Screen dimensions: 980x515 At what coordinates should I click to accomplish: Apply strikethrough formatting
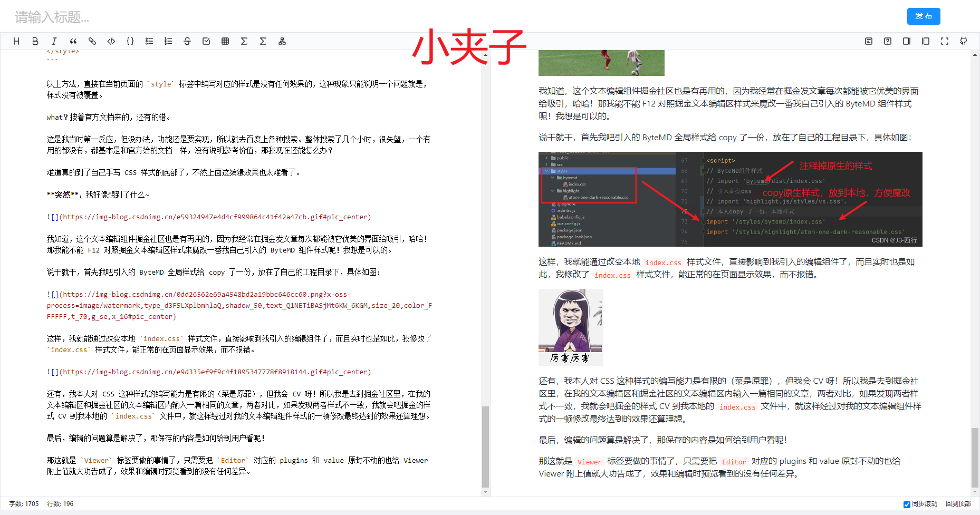click(x=187, y=41)
